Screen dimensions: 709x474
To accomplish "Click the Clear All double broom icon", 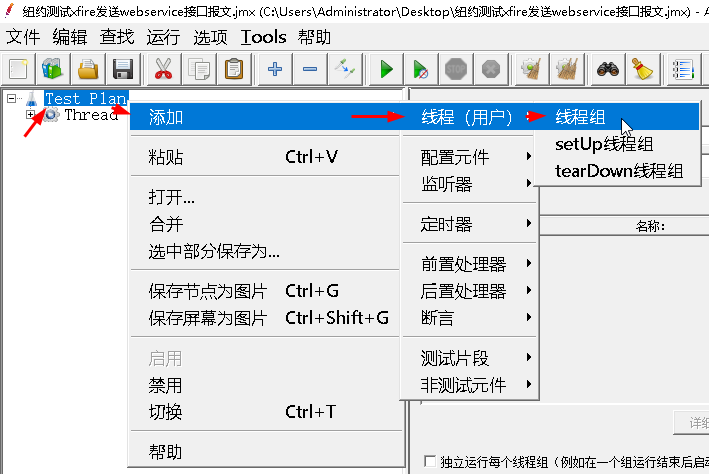I will click(x=567, y=69).
